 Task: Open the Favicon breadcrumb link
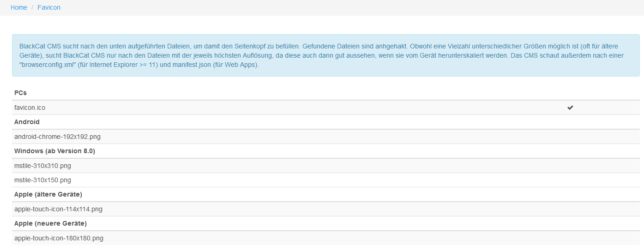[49, 7]
